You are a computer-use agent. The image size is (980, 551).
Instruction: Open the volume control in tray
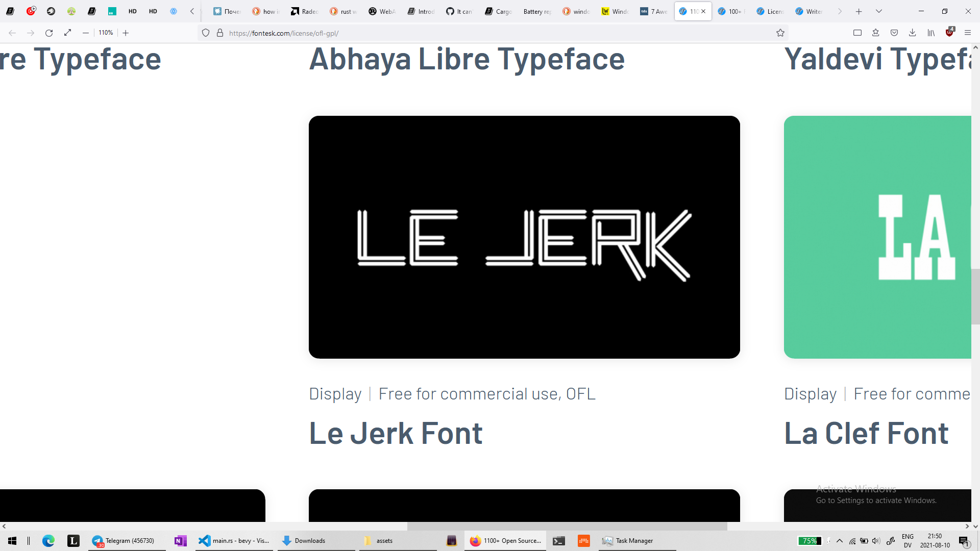pos(876,541)
